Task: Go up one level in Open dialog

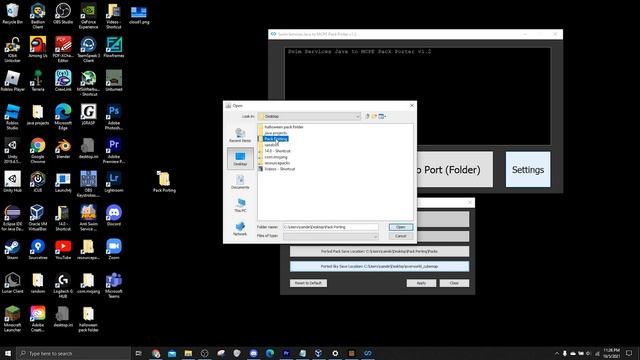Action: [367, 116]
